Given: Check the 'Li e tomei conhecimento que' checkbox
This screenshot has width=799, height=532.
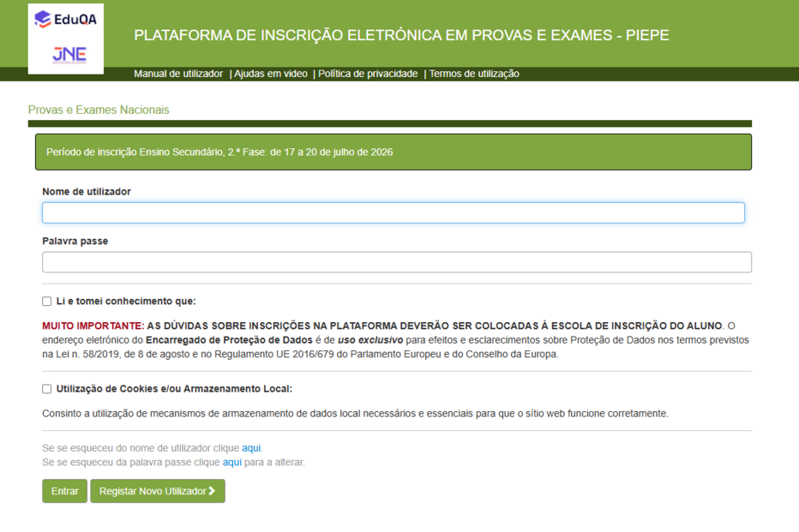Looking at the screenshot, I should pyautogui.click(x=47, y=302).
